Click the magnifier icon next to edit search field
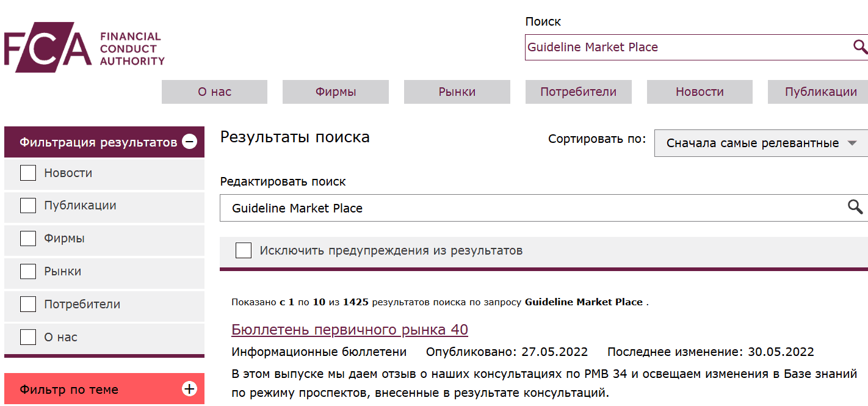 click(854, 208)
